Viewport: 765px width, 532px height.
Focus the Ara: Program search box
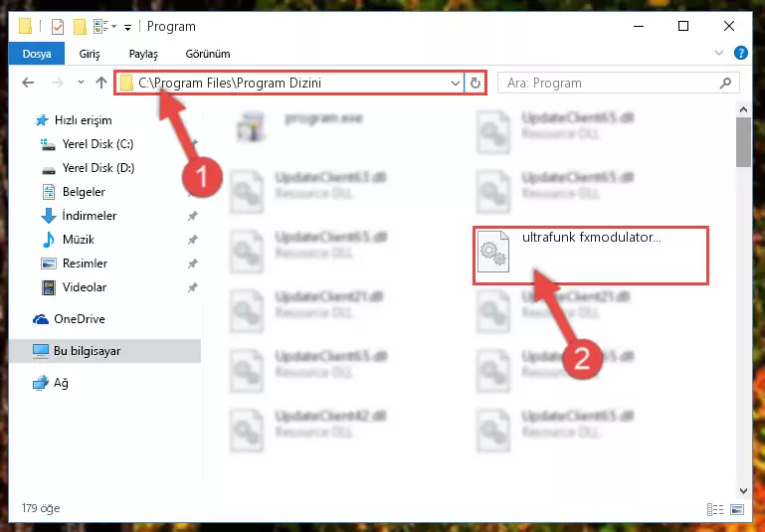612,84
